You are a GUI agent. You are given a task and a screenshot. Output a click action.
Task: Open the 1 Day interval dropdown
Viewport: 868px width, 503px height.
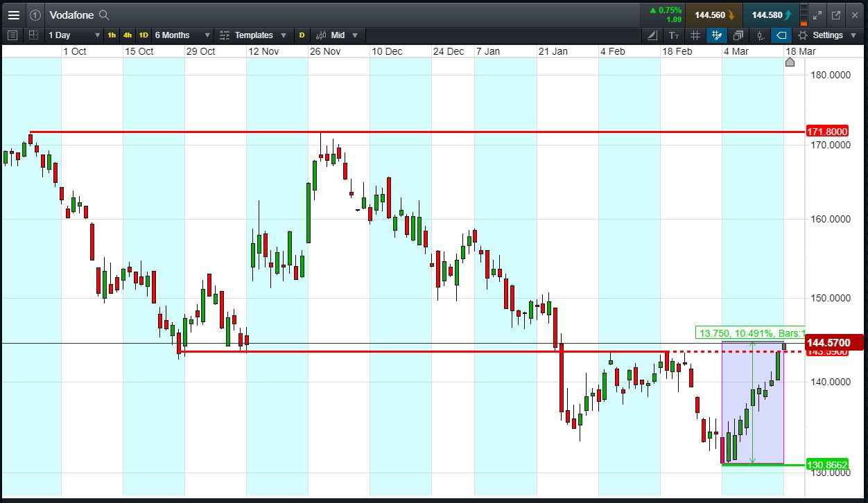point(74,35)
